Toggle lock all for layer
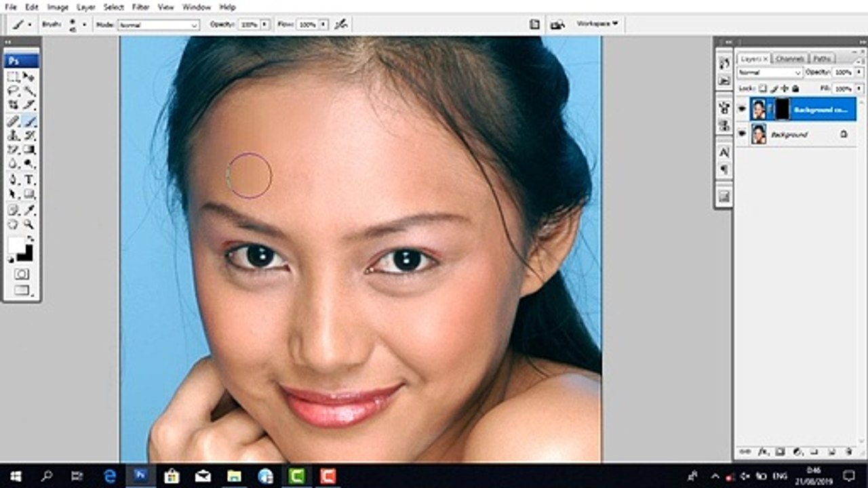The height and width of the screenshot is (488, 868). pos(795,88)
